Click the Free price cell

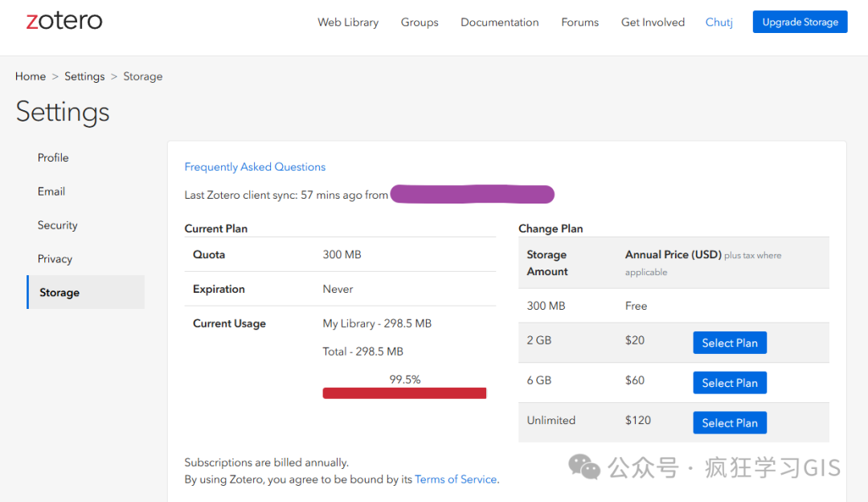[x=636, y=306]
